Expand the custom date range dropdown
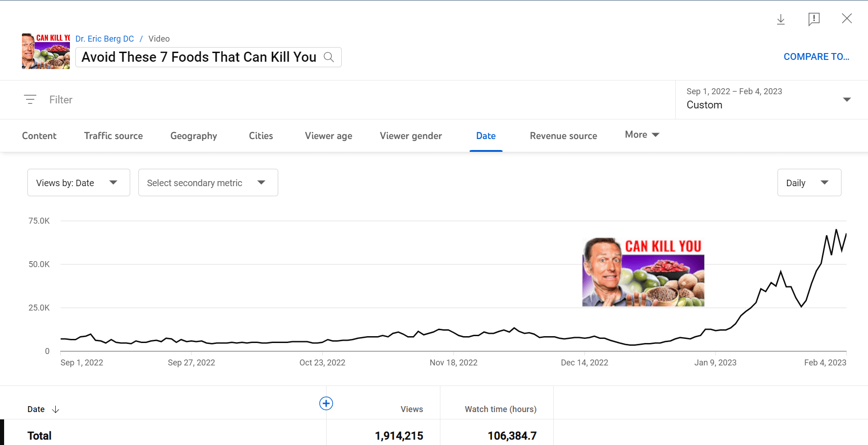 tap(847, 99)
